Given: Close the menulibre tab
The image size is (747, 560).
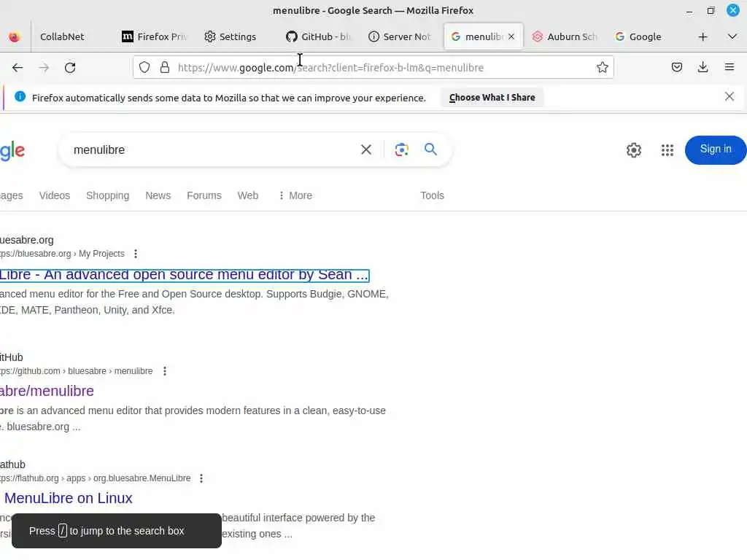Looking at the screenshot, I should (511, 36).
